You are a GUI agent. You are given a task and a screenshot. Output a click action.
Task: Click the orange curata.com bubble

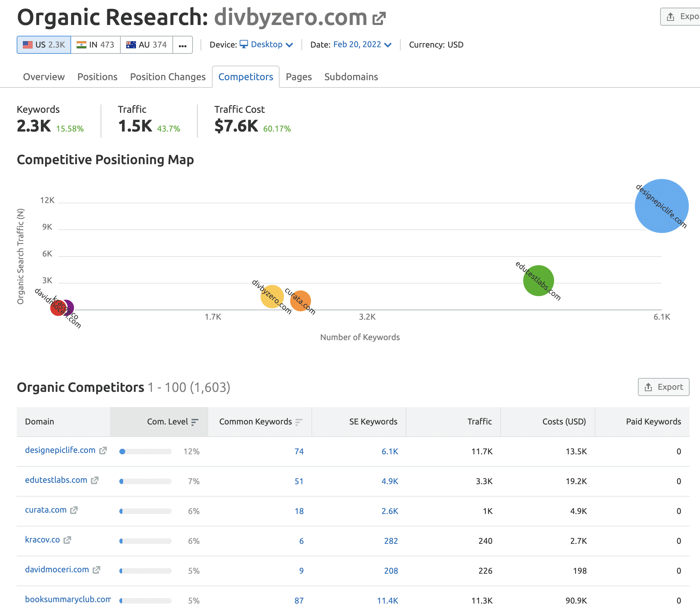click(x=300, y=301)
